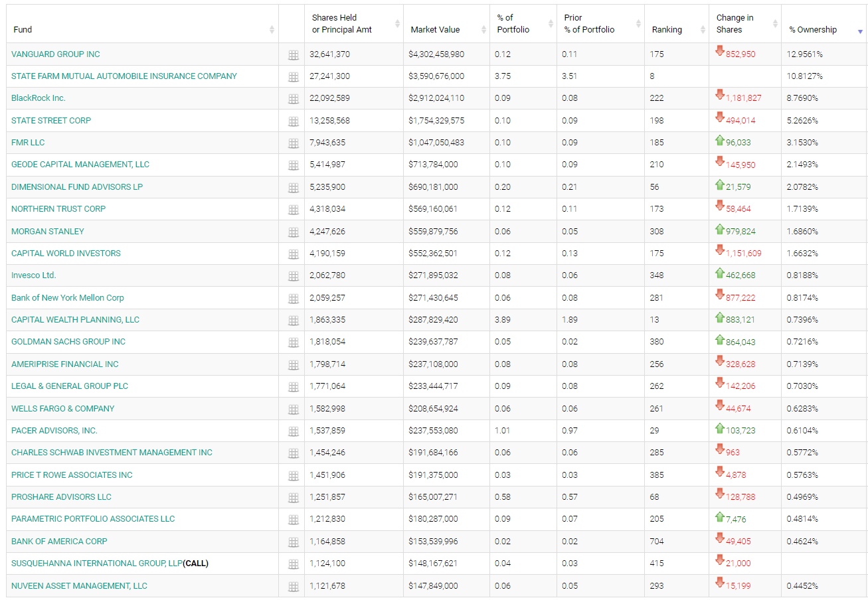Open STATE STREET CORP fund link

coord(51,120)
